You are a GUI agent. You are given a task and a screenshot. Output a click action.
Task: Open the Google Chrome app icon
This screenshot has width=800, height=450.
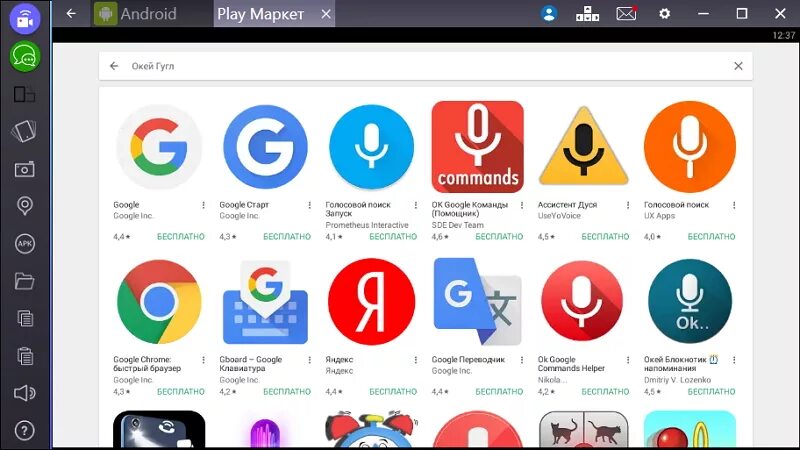pyautogui.click(x=159, y=302)
